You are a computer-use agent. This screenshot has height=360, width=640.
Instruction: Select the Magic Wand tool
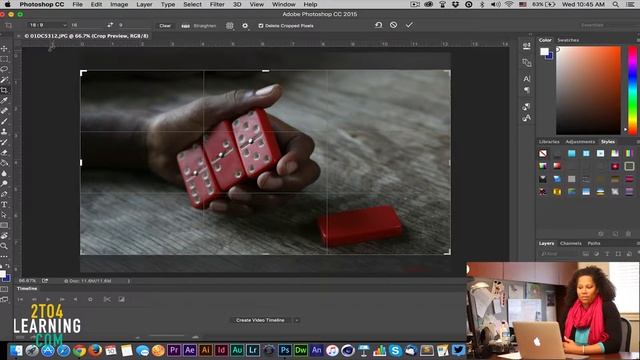point(4,80)
